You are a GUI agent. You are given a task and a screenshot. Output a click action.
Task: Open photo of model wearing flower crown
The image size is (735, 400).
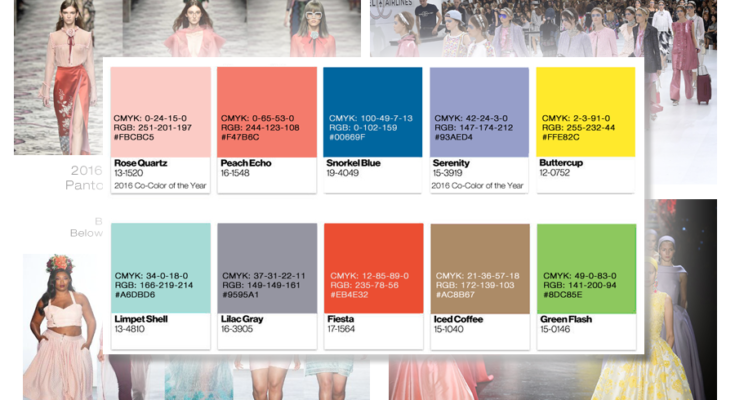tap(63, 327)
